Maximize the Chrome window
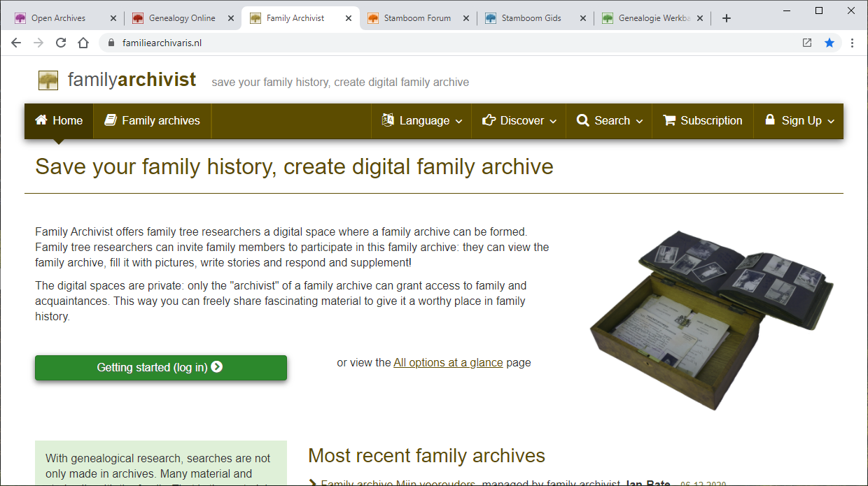The width and height of the screenshot is (868, 486). pyautogui.click(x=819, y=10)
